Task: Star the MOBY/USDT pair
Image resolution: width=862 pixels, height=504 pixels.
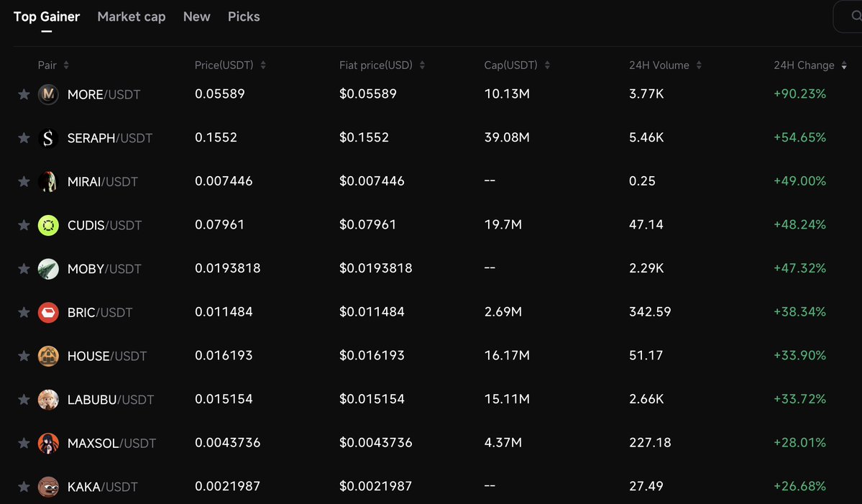Action: pyautogui.click(x=24, y=269)
